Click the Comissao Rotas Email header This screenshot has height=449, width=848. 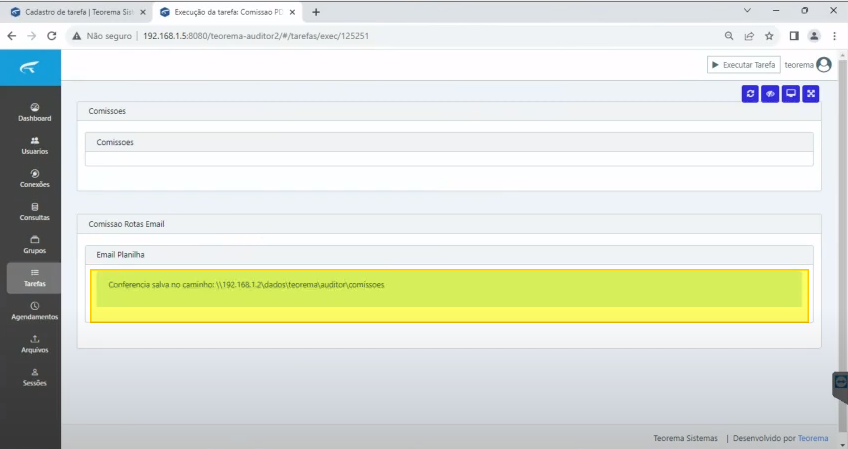(x=449, y=224)
